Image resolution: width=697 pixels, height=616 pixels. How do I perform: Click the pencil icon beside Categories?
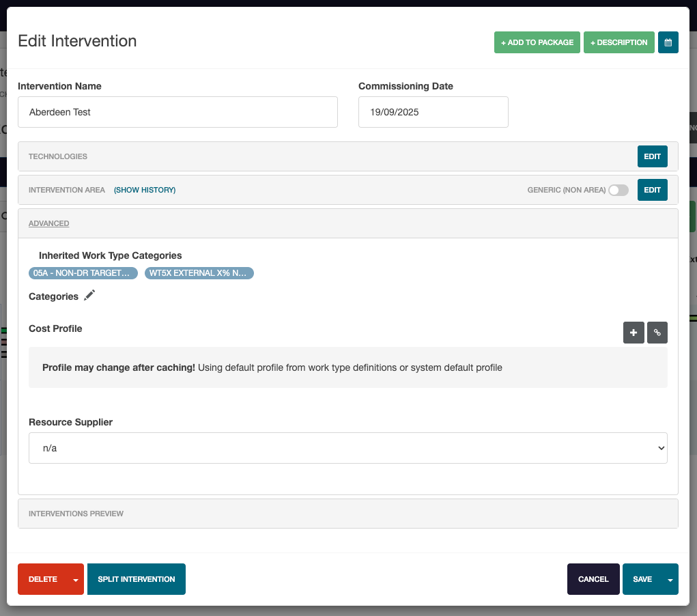click(89, 296)
